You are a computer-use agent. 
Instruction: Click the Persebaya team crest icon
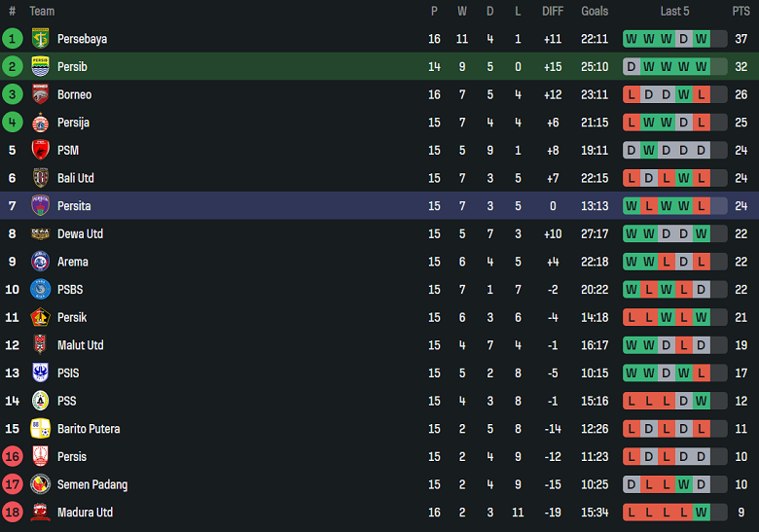[x=40, y=39]
